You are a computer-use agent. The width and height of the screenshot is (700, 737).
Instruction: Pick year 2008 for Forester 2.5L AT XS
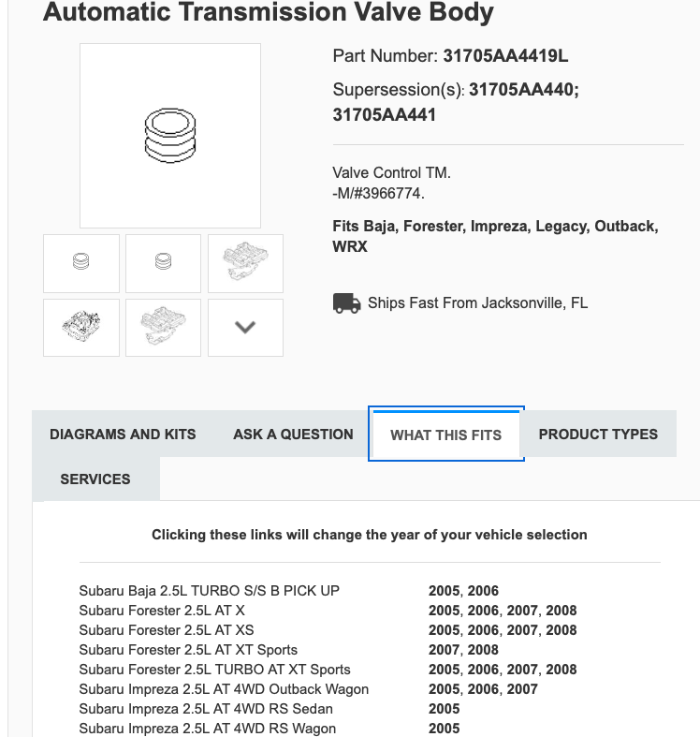click(561, 630)
